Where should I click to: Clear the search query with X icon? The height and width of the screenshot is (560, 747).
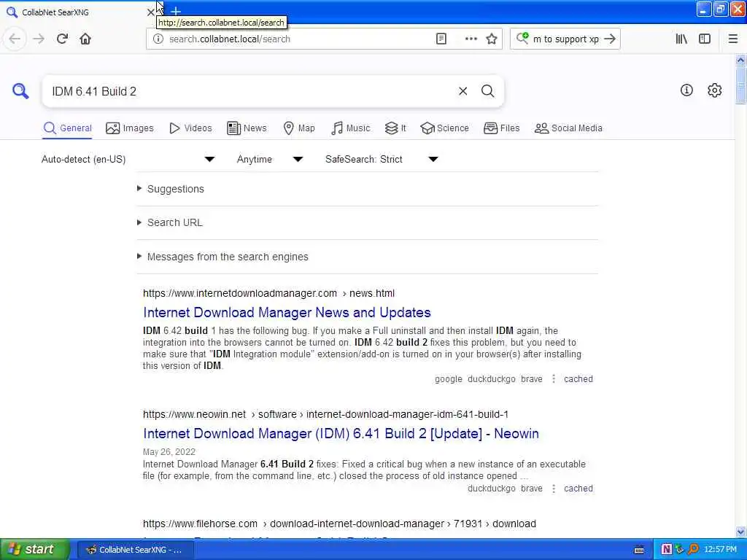(462, 91)
